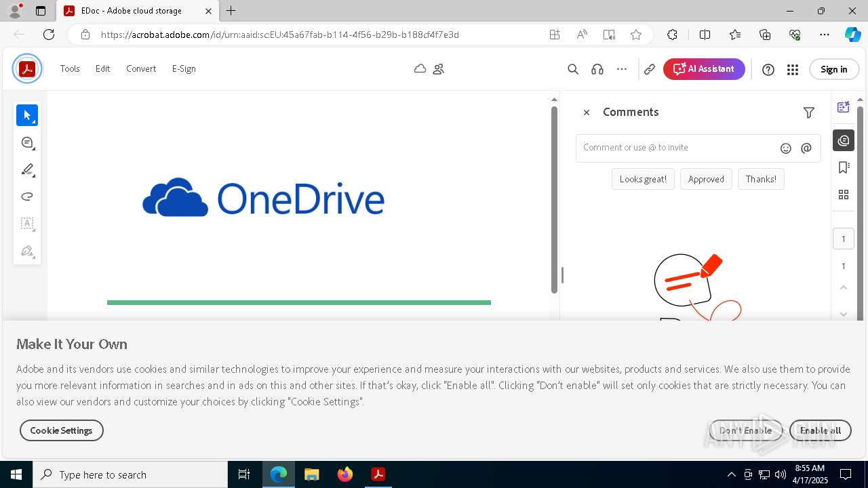Launch the AI Assistant button
The height and width of the screenshot is (488, 868).
tap(704, 69)
